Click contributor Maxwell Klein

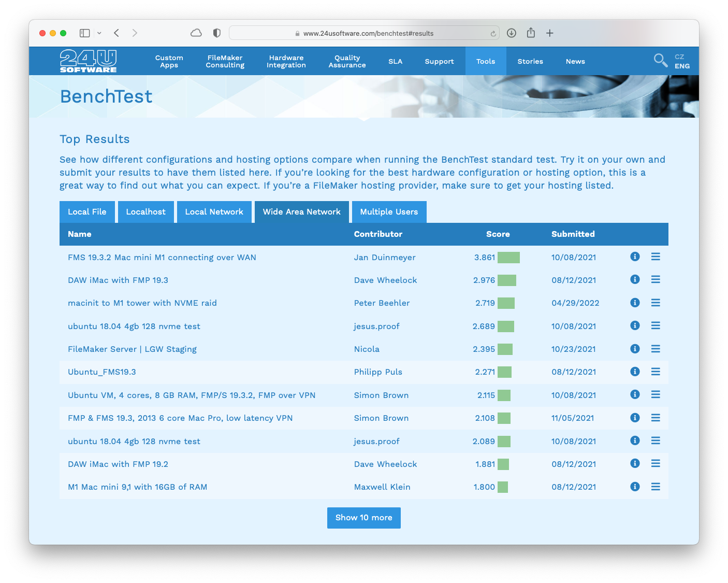point(382,487)
